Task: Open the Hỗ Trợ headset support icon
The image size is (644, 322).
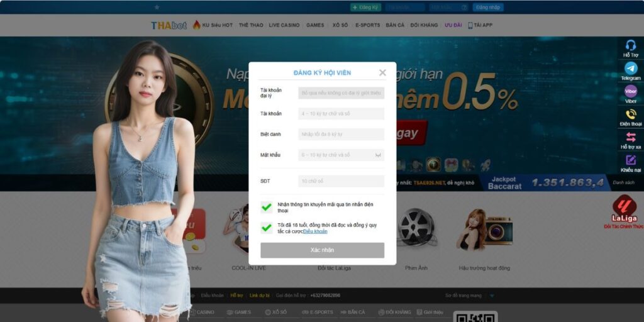Action: pos(630,46)
